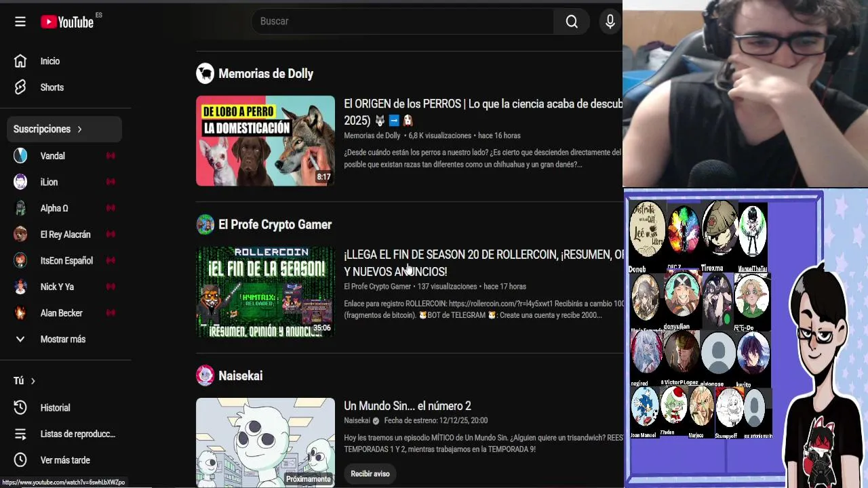Click the Historial clock icon
The height and width of the screenshot is (488, 868).
20,407
